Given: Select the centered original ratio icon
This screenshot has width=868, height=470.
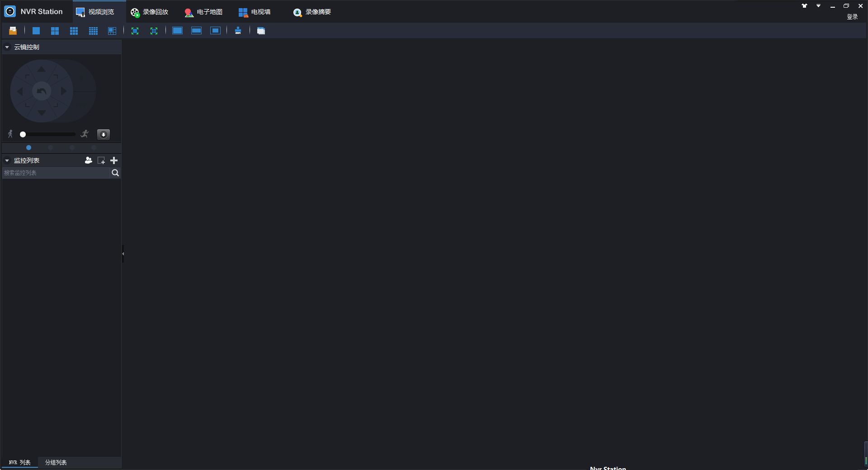Looking at the screenshot, I should (216, 31).
